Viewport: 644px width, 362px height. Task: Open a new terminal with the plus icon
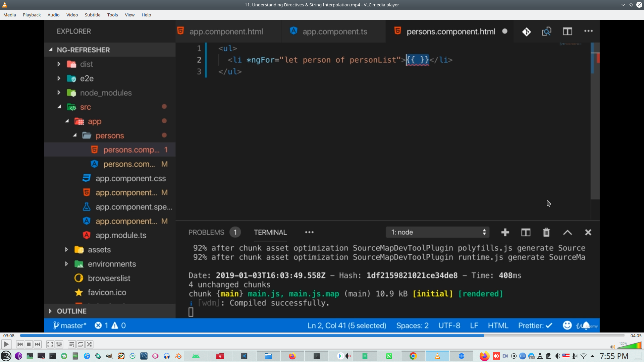(505, 232)
